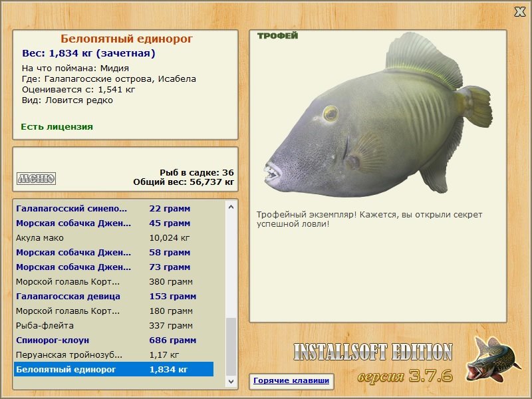Open the Меню button
532x399 pixels.
point(37,178)
